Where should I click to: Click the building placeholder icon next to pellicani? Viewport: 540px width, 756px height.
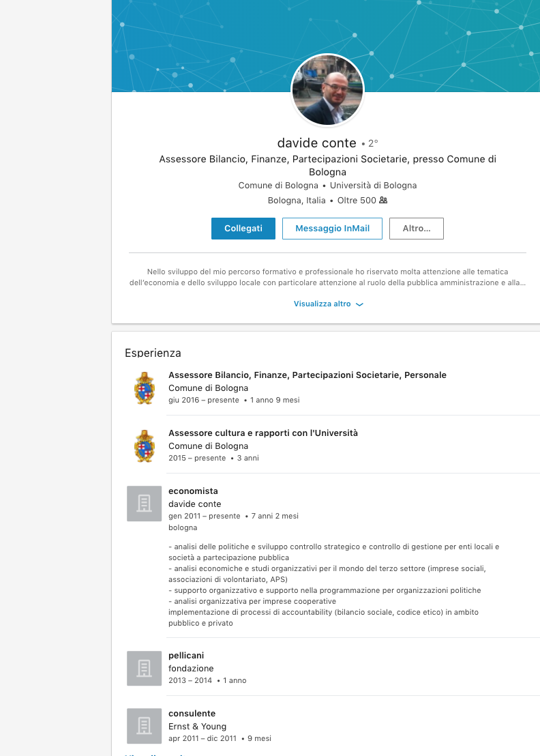[x=144, y=668]
